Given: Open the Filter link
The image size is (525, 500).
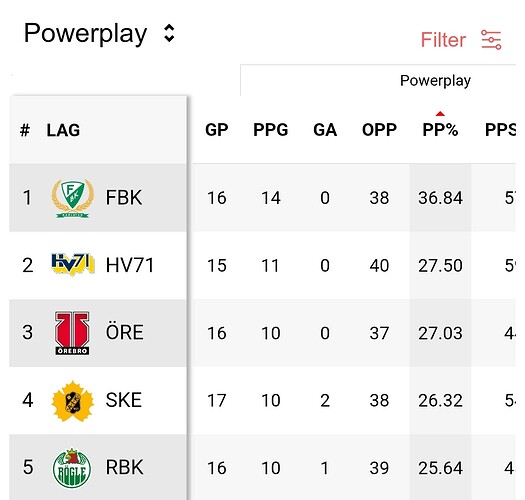Looking at the screenshot, I should 443,40.
